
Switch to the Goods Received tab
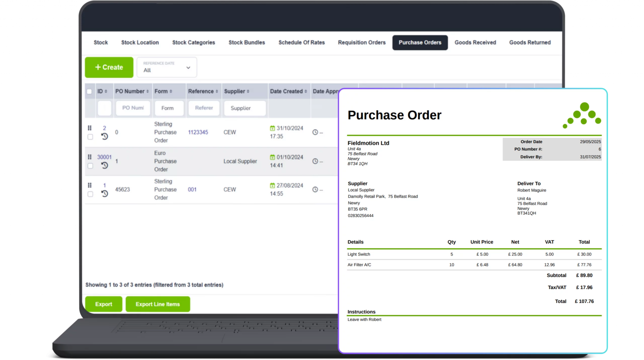click(475, 42)
